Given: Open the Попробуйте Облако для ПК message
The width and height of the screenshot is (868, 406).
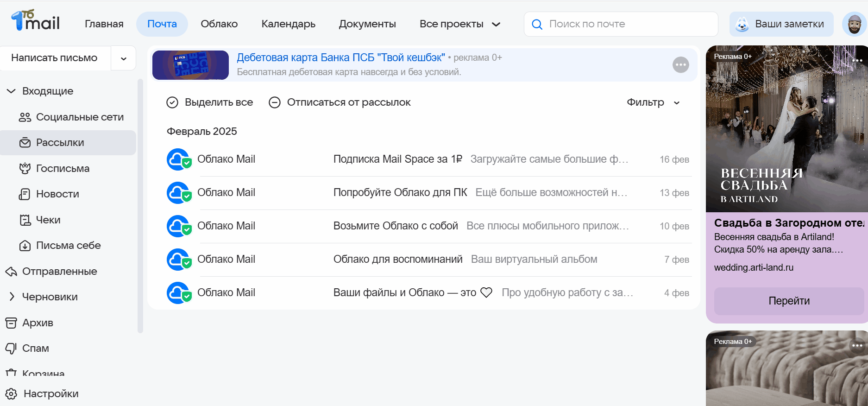Looking at the screenshot, I should (429, 193).
